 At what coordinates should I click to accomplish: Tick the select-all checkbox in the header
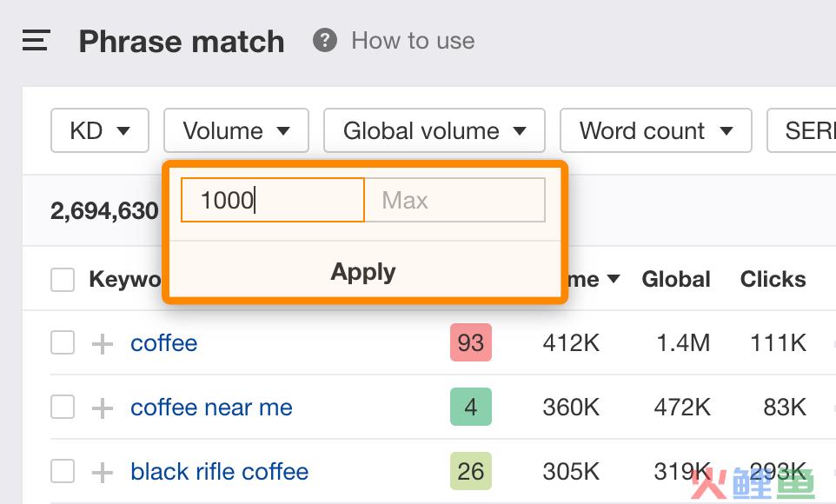point(63,280)
